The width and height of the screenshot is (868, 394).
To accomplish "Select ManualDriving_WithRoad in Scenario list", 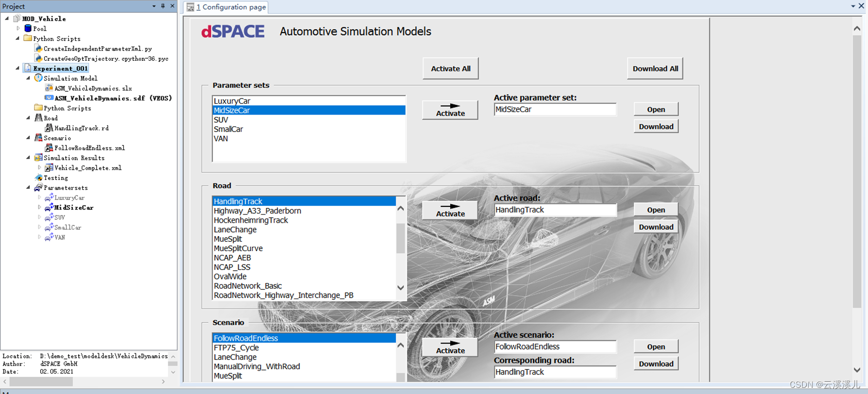I will pos(304,366).
